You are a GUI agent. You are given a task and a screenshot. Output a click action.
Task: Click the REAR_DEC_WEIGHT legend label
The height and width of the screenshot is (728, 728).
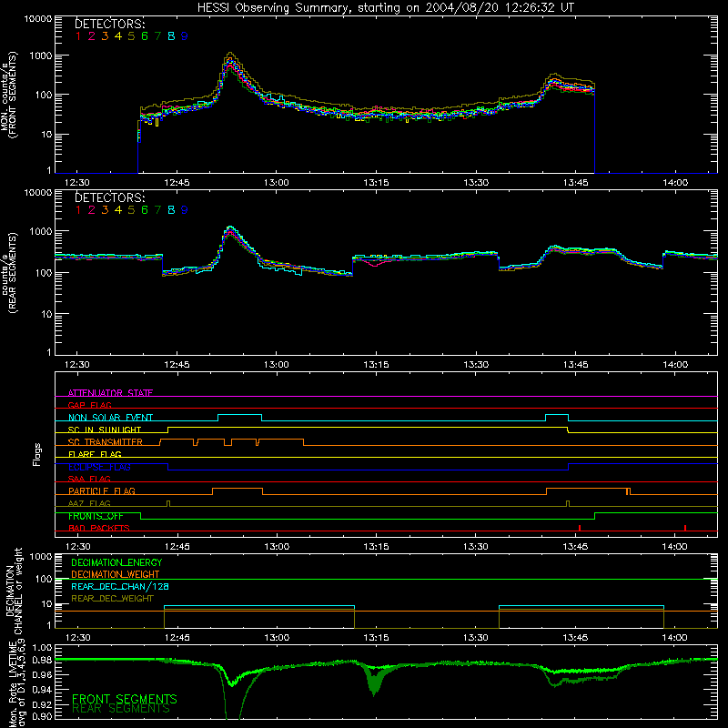[112, 599]
